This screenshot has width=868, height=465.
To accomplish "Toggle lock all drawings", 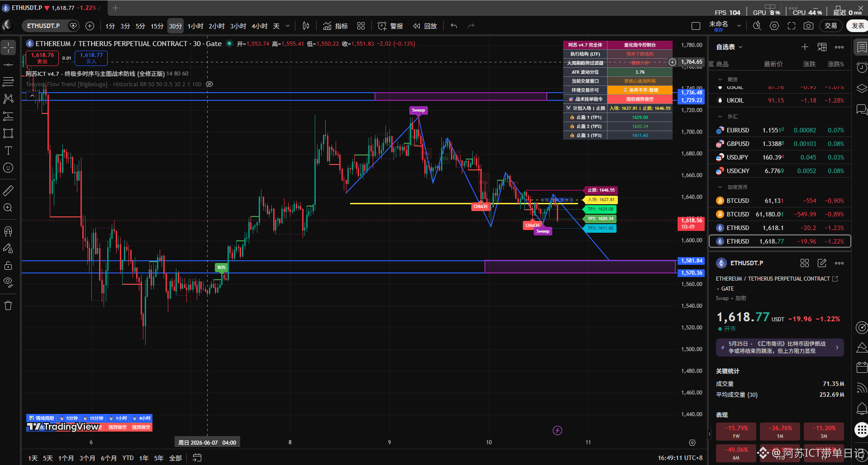I will (x=8, y=266).
